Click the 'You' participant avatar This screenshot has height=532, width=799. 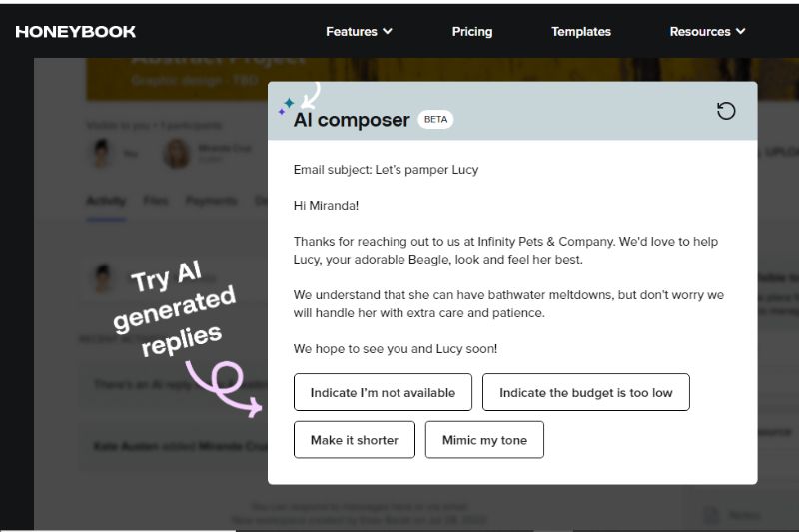(x=102, y=153)
